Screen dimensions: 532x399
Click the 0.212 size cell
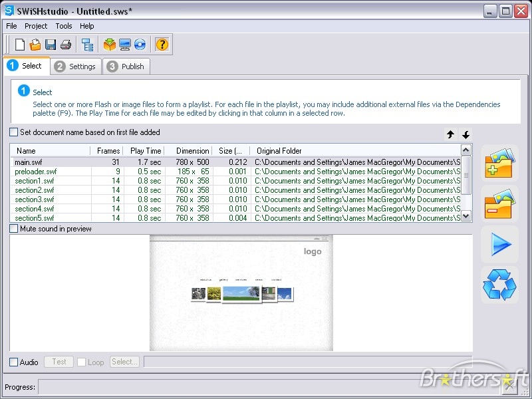(238, 162)
